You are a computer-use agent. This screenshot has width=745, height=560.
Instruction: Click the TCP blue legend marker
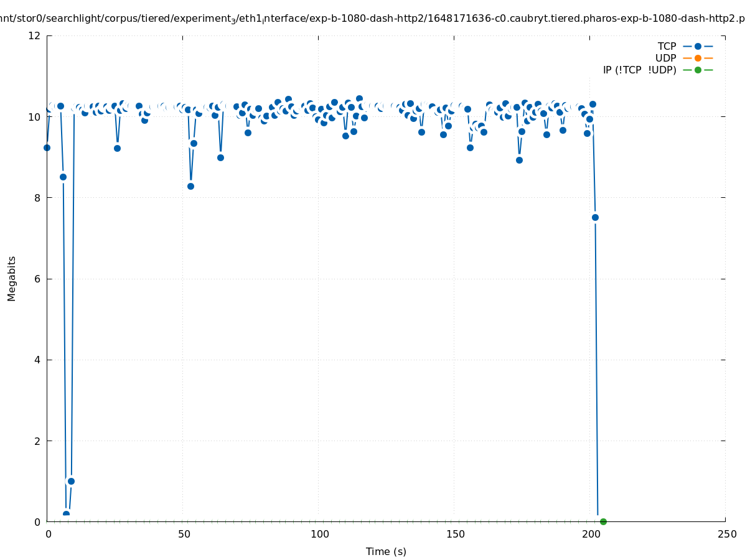coord(698,46)
